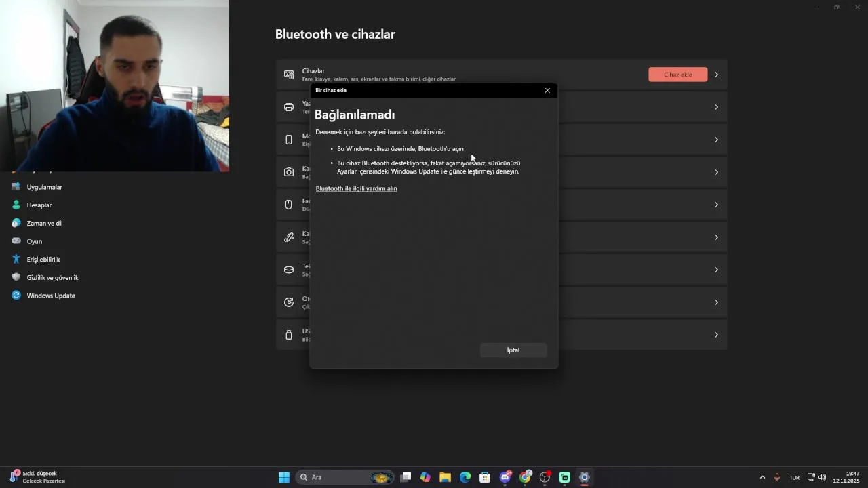Click the touchpad icon in settings list
Viewport: 868px width, 488px height.
(289, 270)
